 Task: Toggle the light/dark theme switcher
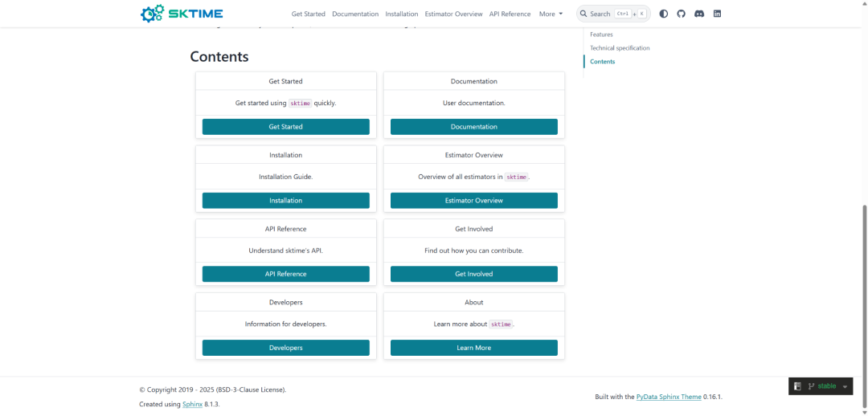click(663, 14)
